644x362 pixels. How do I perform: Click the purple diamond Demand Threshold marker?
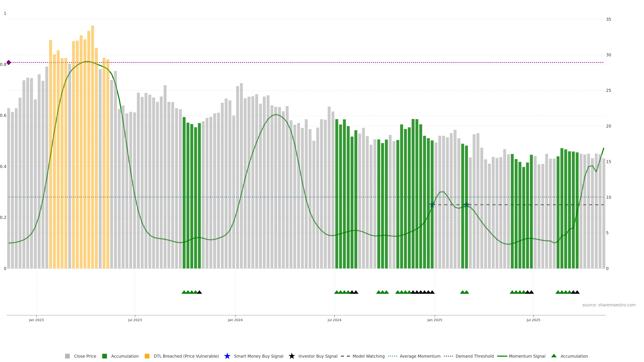9,63
